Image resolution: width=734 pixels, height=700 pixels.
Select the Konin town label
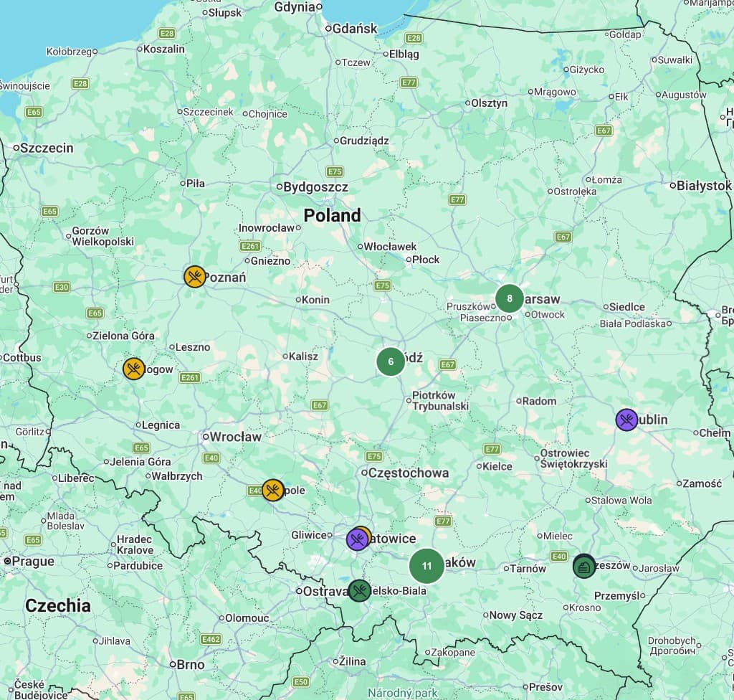(315, 299)
